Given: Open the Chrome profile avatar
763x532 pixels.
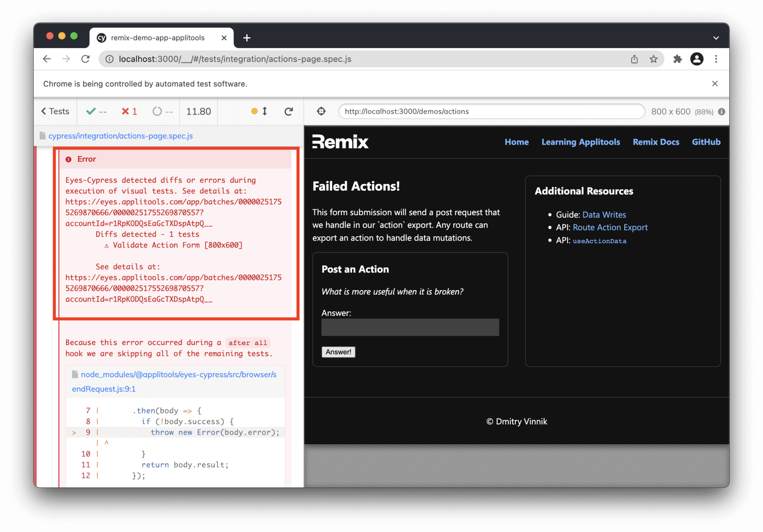Looking at the screenshot, I should point(697,59).
